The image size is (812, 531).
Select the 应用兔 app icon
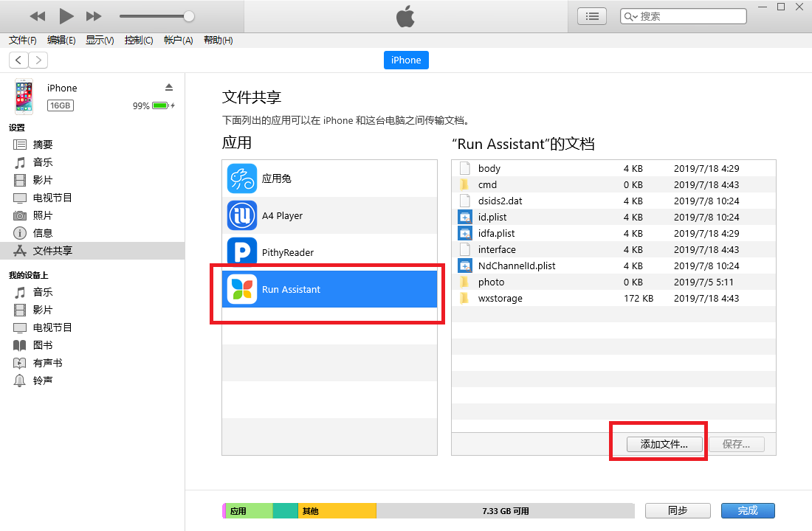click(x=242, y=178)
